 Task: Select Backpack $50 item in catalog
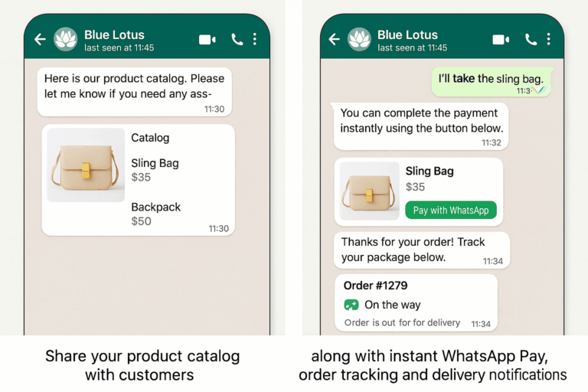[156, 214]
